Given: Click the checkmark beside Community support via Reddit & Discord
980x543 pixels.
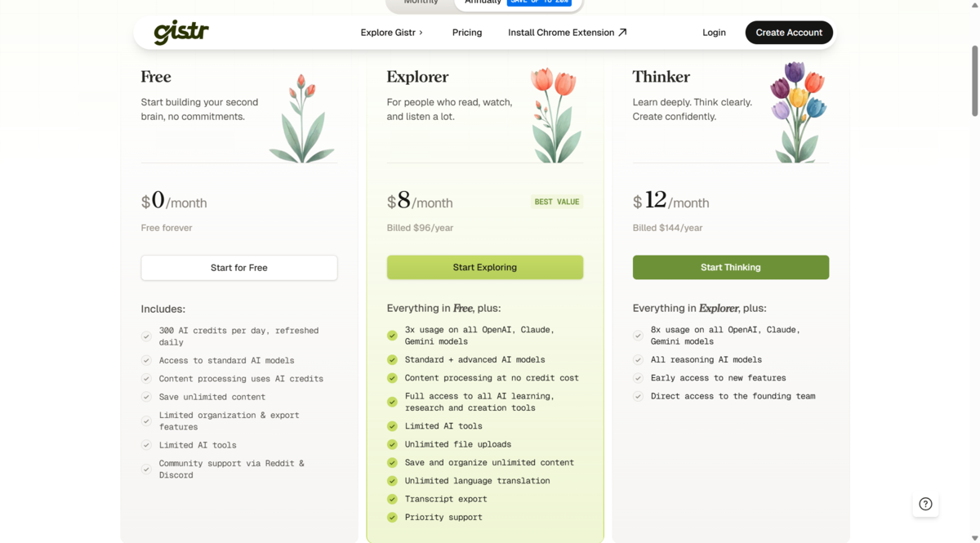Looking at the screenshot, I should click(x=146, y=470).
